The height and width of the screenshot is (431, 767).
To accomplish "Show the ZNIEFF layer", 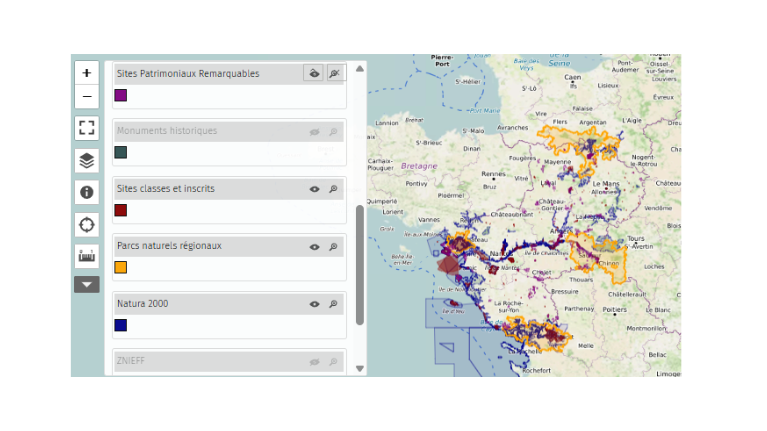I will pos(315,362).
